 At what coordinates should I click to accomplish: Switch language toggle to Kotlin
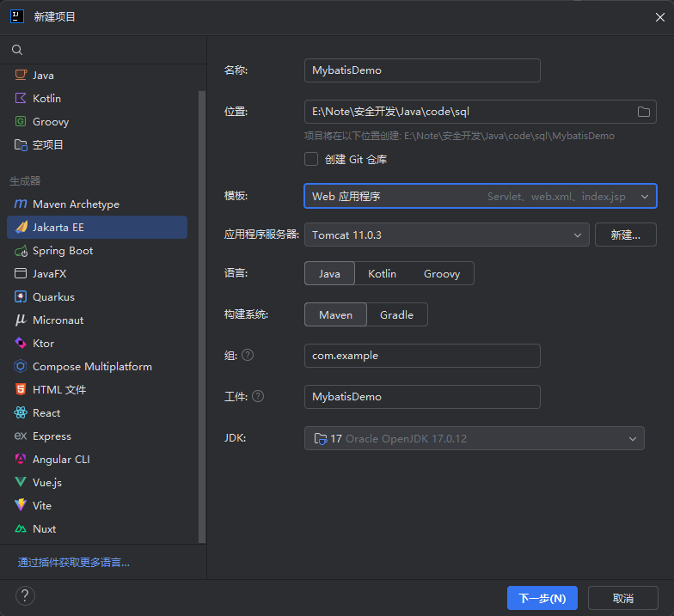382,273
